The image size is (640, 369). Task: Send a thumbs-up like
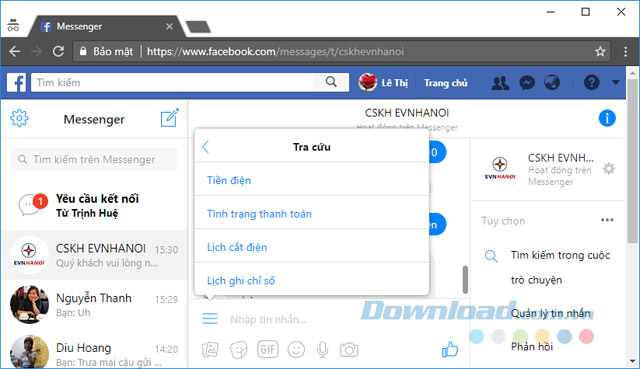(450, 349)
